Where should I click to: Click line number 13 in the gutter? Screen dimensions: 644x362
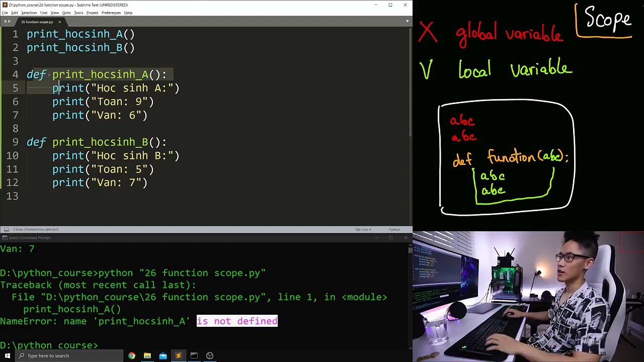[x=12, y=196]
